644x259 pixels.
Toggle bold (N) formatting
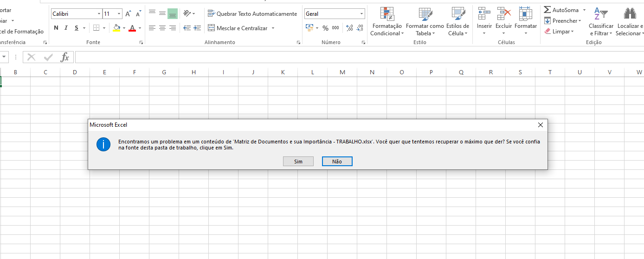tap(56, 28)
